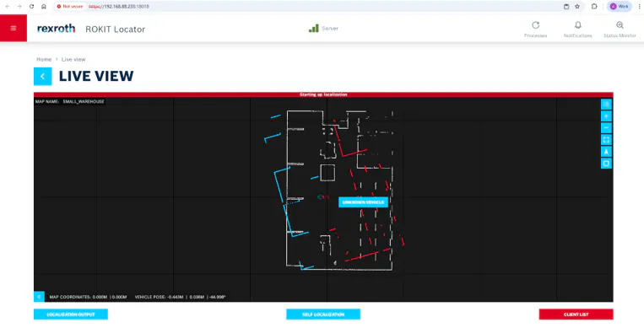The image size is (644, 333).
Task: Open the Notifications bell
Action: coord(578,25)
